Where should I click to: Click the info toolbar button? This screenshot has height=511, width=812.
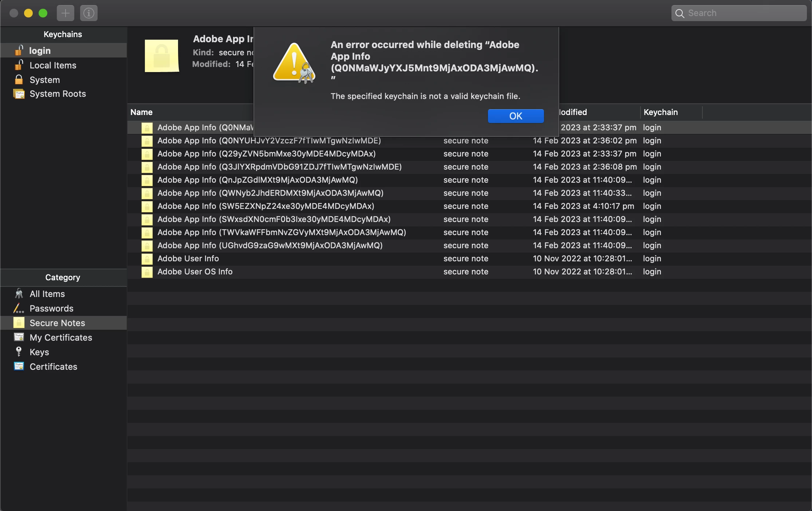coord(89,13)
